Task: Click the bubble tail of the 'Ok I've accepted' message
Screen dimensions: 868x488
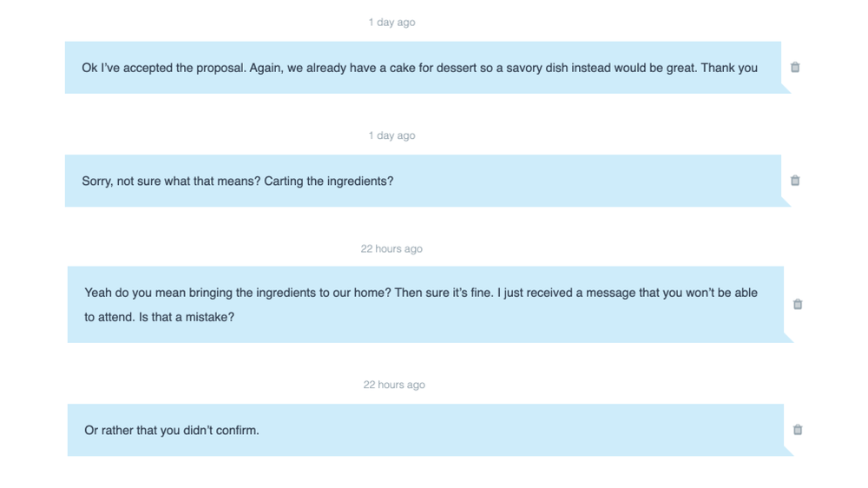Action: (x=786, y=89)
